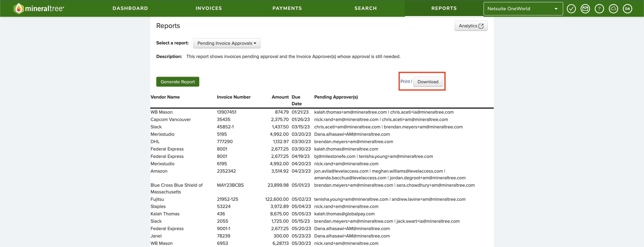The height and width of the screenshot is (247, 644).
Task: Switch to the Payments tab
Action: pyautogui.click(x=287, y=8)
